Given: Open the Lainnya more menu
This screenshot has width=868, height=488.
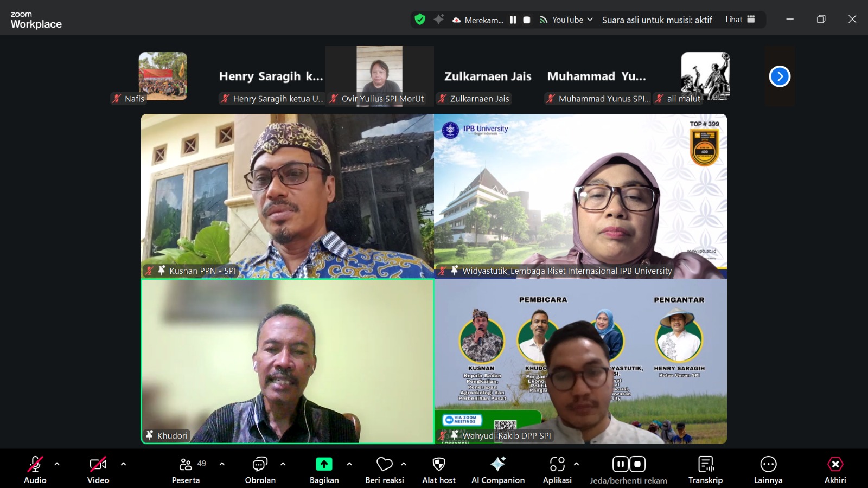Looking at the screenshot, I should pyautogui.click(x=768, y=470).
